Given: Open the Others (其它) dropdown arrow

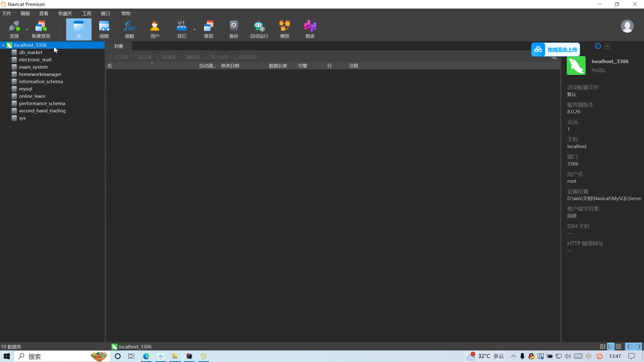Looking at the screenshot, I should click(x=195, y=30).
